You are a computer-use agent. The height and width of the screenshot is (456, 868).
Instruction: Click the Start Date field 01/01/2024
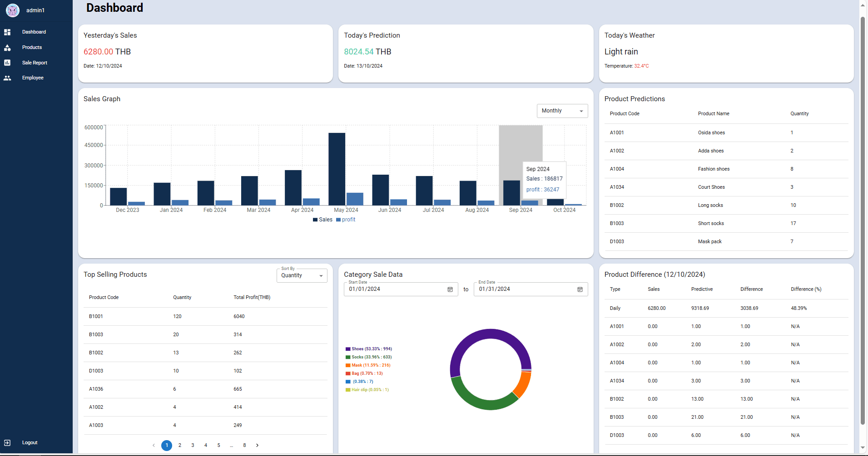coord(401,289)
